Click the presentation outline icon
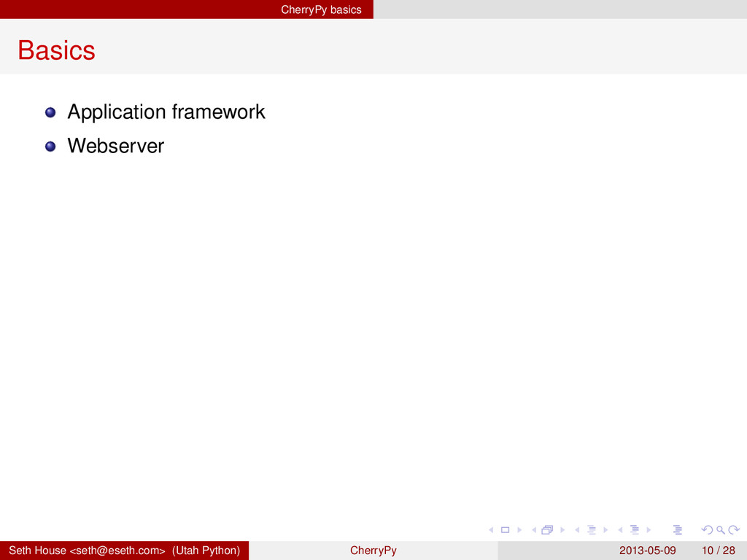The image size is (747, 560). 678,529
